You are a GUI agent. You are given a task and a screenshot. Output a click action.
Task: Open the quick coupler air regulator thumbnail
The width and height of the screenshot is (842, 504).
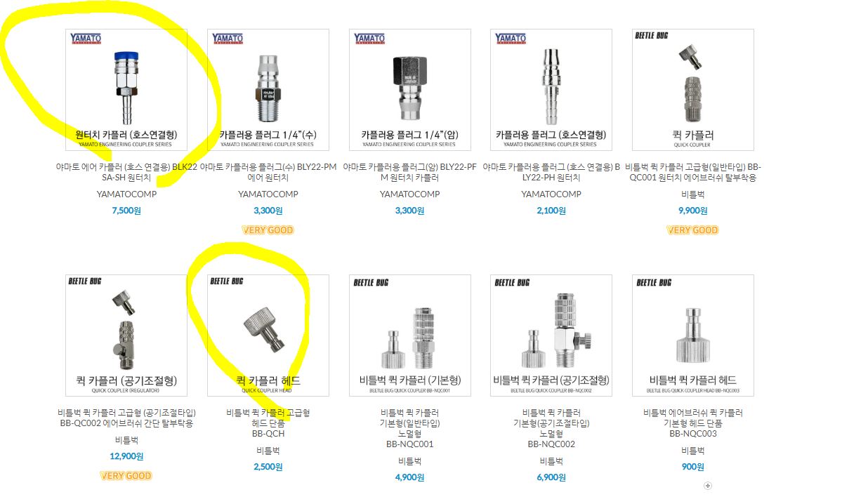click(126, 336)
